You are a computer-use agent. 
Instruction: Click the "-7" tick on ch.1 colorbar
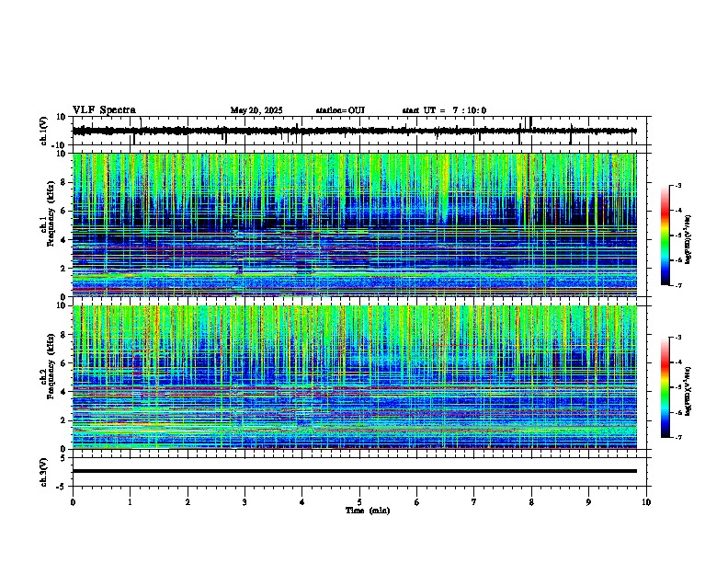pyautogui.click(x=677, y=285)
